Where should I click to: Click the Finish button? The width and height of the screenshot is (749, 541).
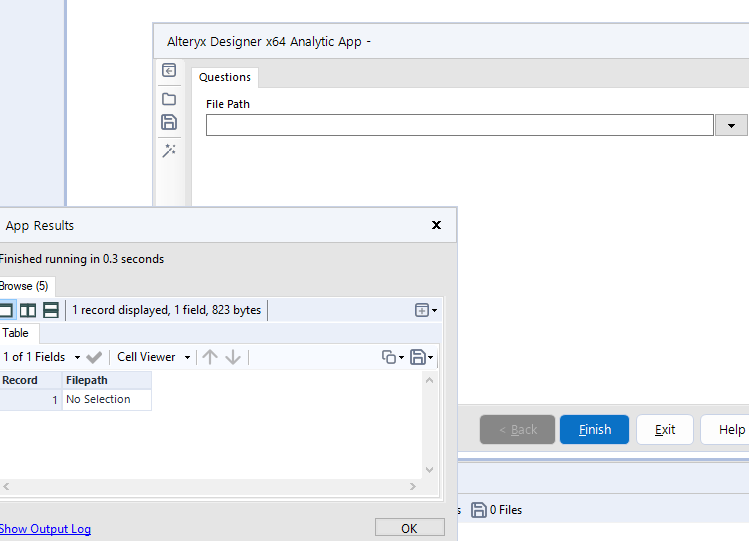pyautogui.click(x=594, y=429)
